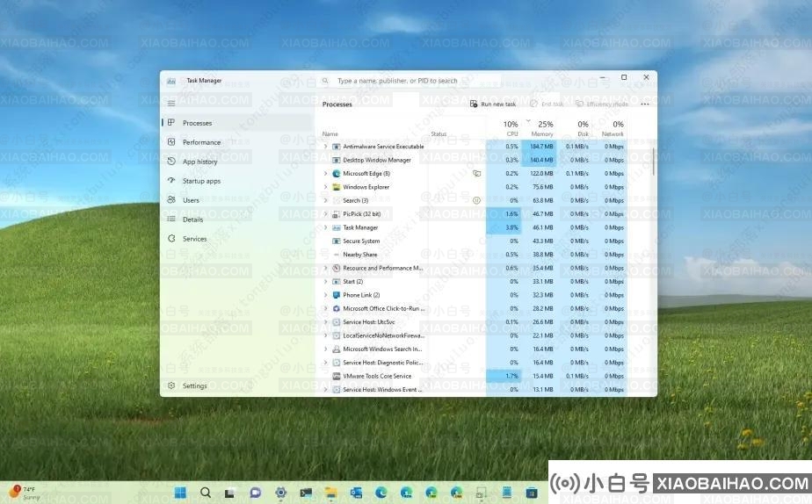Select Service Host: Diagnostic Policy row

(x=474, y=363)
